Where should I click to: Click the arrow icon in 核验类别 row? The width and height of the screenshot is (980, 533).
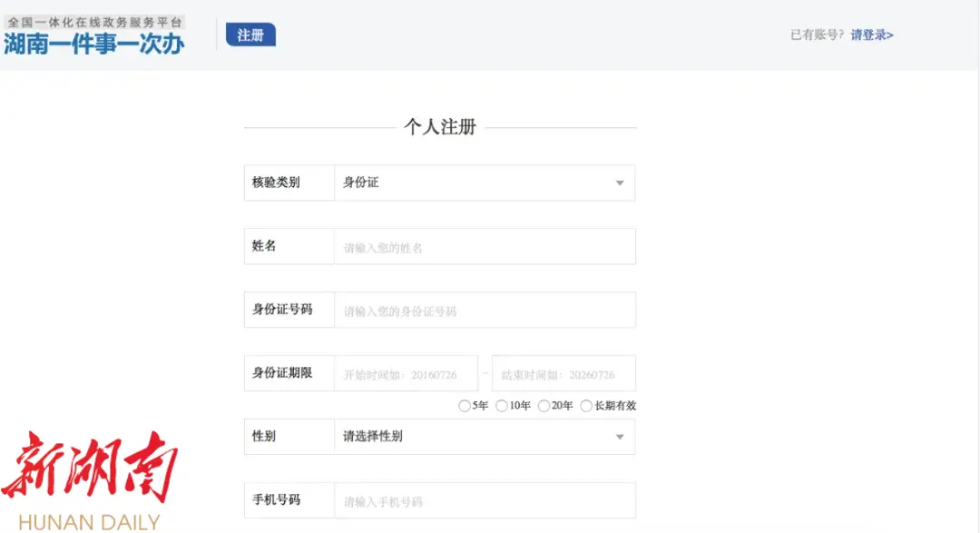620,183
